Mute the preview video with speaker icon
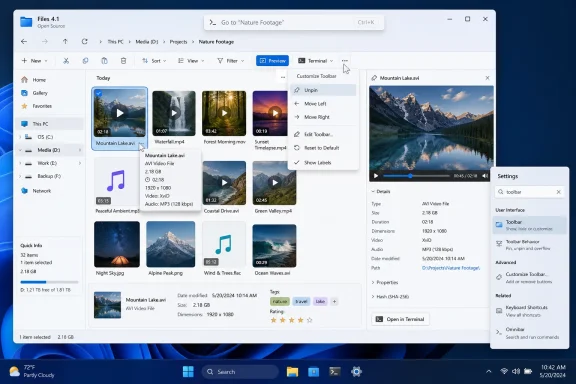Screen dimensions: 576x384 point(485,176)
